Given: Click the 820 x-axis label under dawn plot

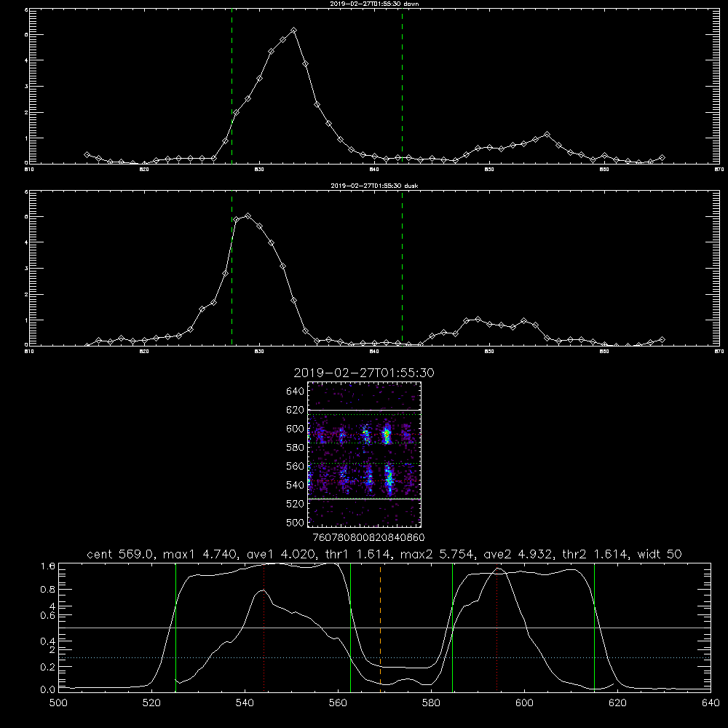Looking at the screenshot, I should 144,170.
